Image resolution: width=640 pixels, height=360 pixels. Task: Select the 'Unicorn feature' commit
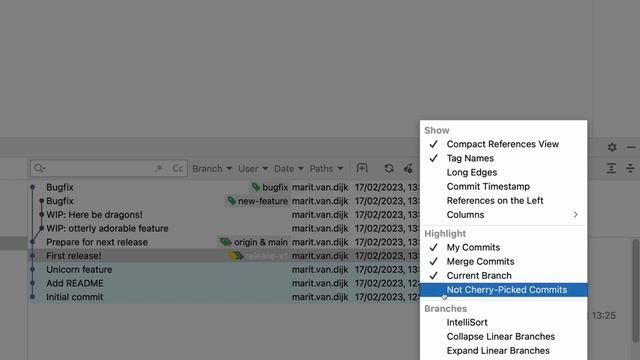(x=79, y=269)
